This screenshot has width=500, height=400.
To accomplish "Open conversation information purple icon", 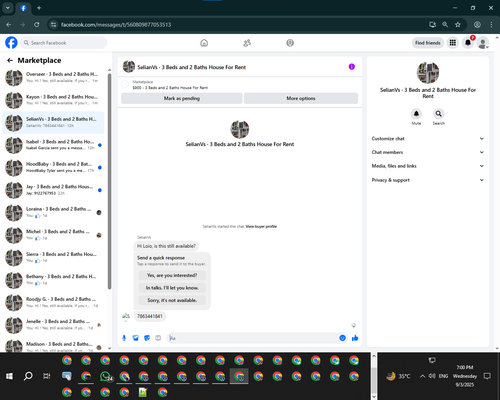I will (352, 67).
